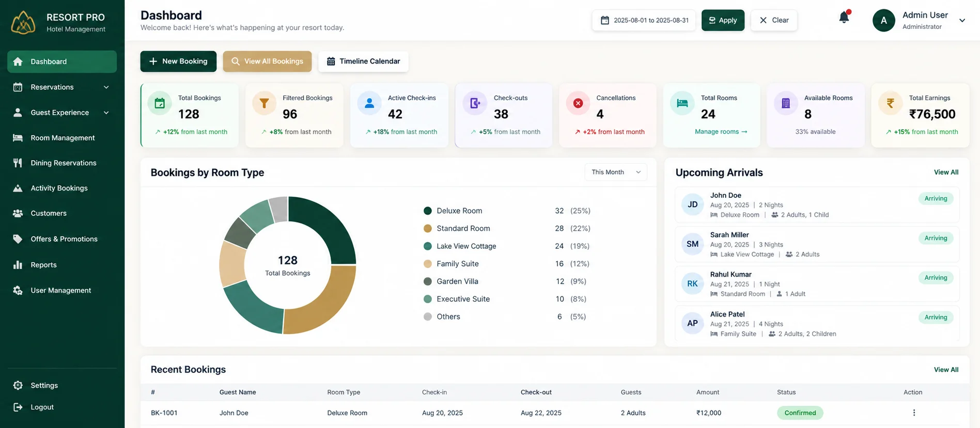This screenshot has height=428, width=980.
Task: Open the Timeline Calendar view
Action: 363,61
